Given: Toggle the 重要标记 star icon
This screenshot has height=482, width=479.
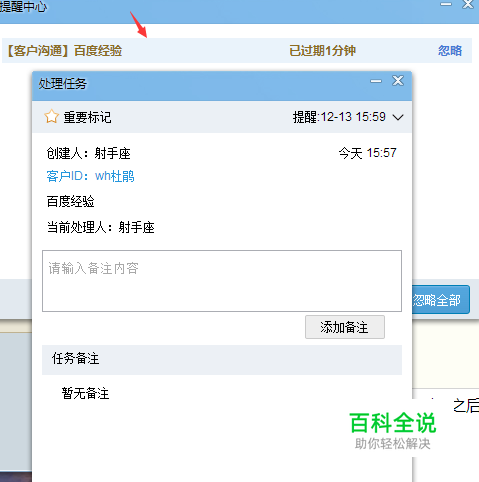Looking at the screenshot, I should pyautogui.click(x=51, y=117).
